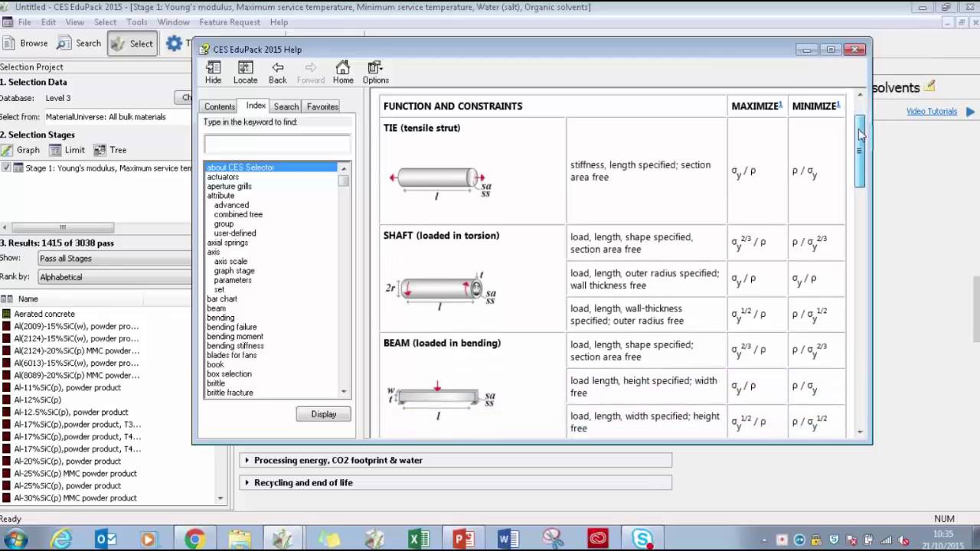Screen dimensions: 980x551
Task: Open Windows Media Player from the taskbar
Action: click(149, 539)
